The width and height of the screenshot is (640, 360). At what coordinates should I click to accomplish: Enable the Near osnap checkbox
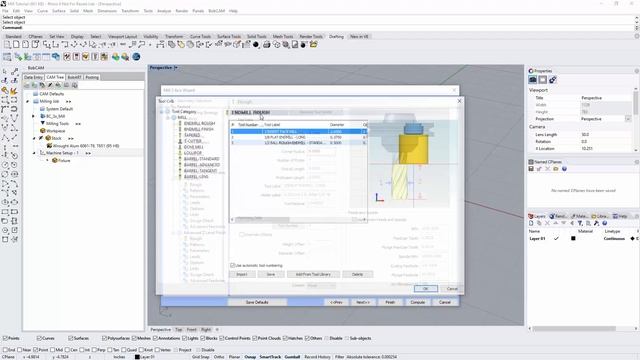20,350
